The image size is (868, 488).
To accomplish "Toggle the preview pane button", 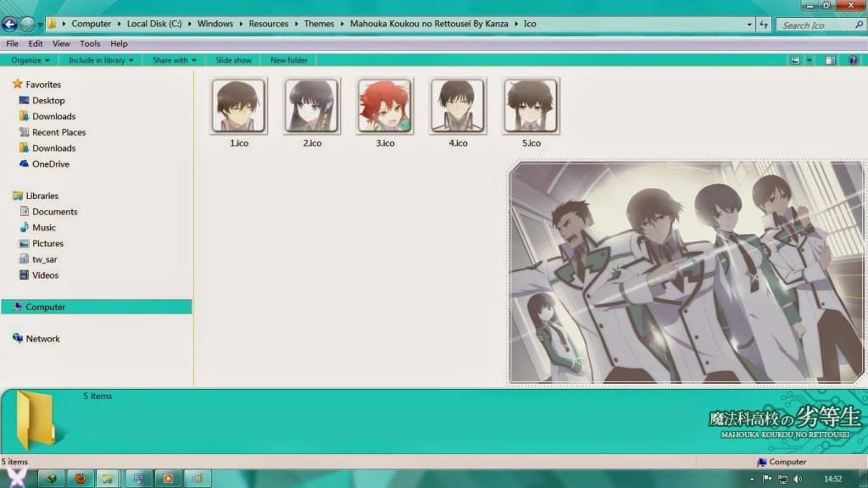I will [x=830, y=60].
